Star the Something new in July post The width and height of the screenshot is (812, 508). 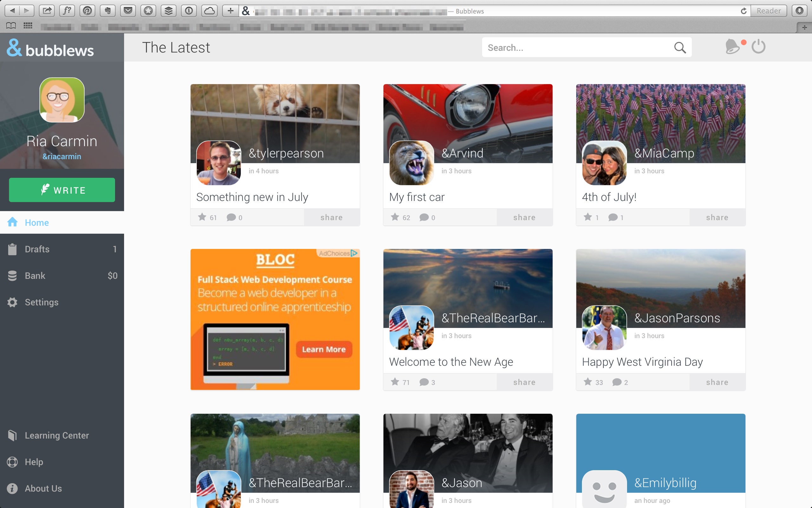click(x=202, y=217)
